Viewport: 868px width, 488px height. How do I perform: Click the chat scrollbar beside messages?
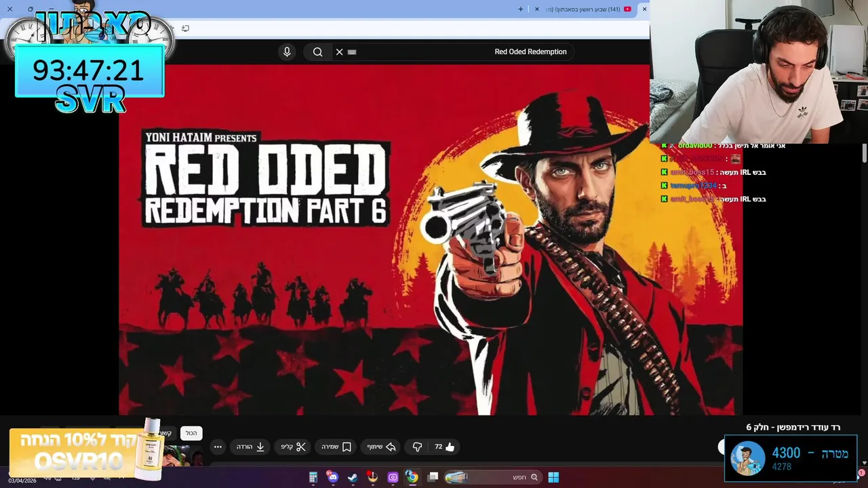[865, 153]
